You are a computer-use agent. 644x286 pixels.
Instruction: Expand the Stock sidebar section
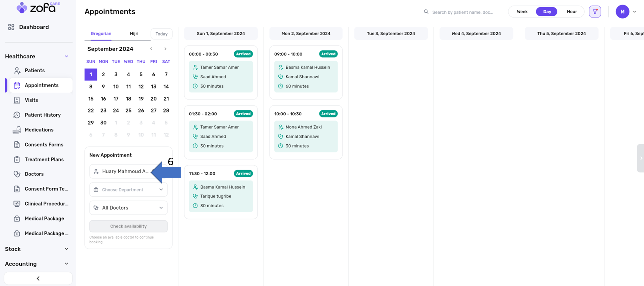click(37, 249)
